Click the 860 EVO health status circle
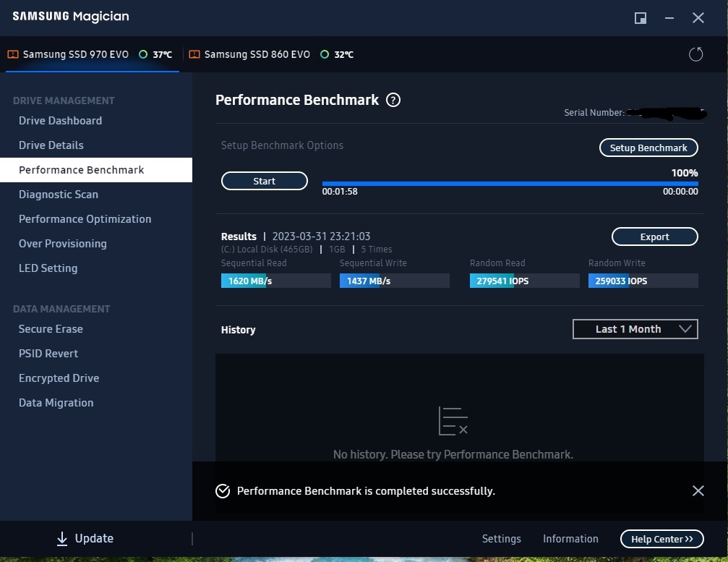The height and width of the screenshot is (562, 728). [325, 54]
